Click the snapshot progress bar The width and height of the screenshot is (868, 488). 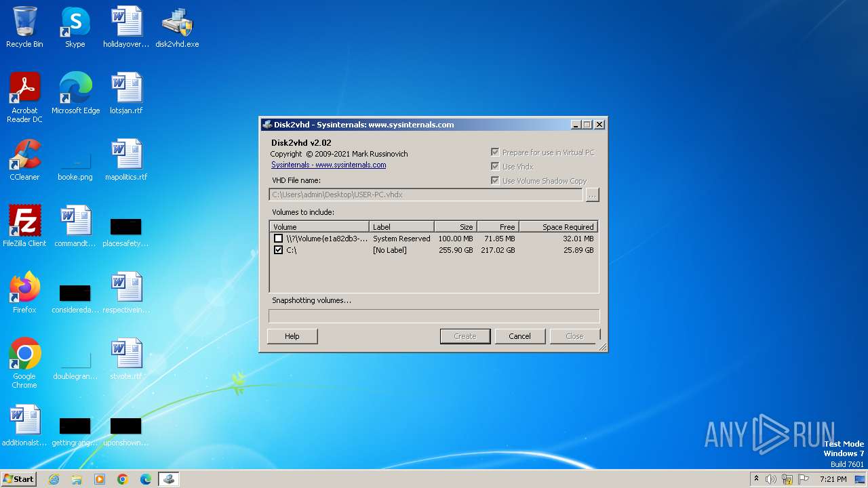pos(434,316)
